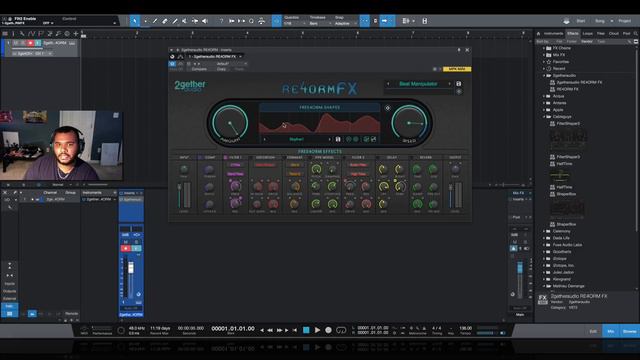Select RE4ORM FX item in browser
Viewport: 640px width, 360px height.
click(x=567, y=89)
